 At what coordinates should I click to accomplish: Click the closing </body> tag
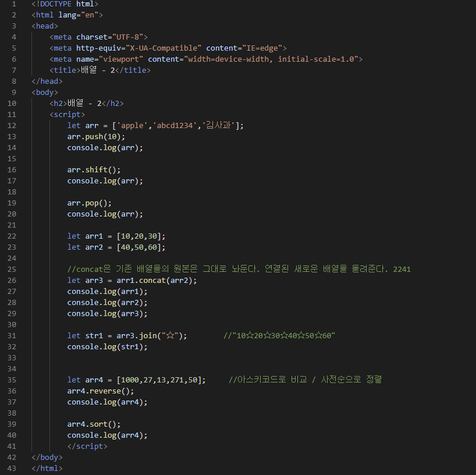point(47,458)
